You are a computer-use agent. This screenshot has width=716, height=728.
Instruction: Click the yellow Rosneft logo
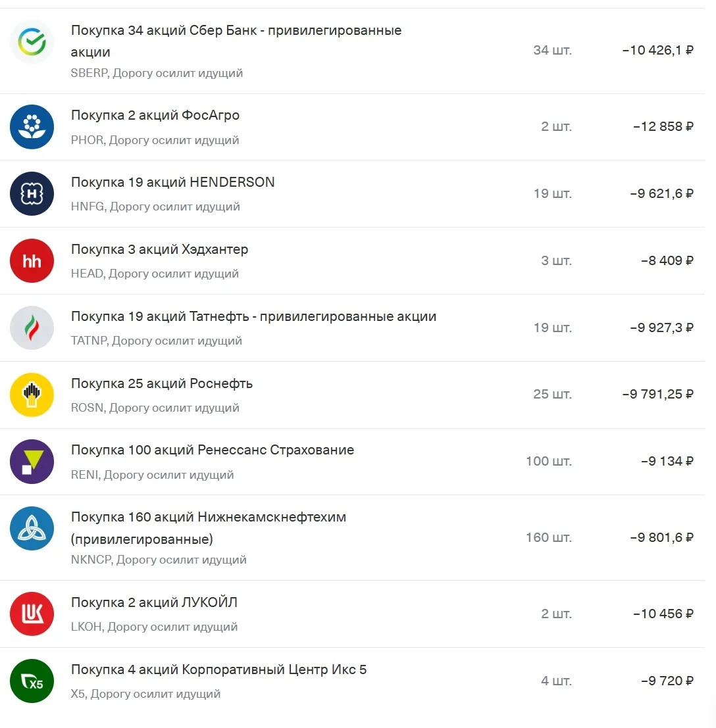click(x=32, y=395)
